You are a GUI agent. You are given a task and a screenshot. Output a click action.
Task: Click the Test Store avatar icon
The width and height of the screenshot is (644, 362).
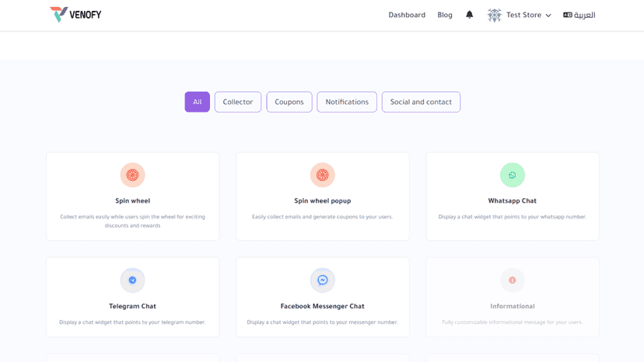(x=495, y=16)
